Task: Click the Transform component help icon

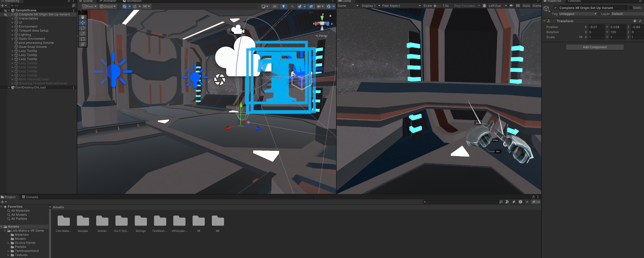Action: pyautogui.click(x=635, y=21)
